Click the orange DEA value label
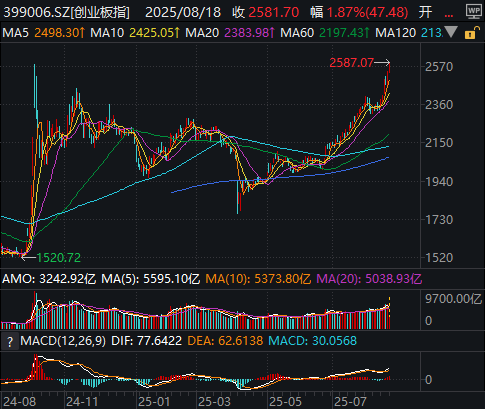Screen dimensions: 485x409 [x=225, y=341]
